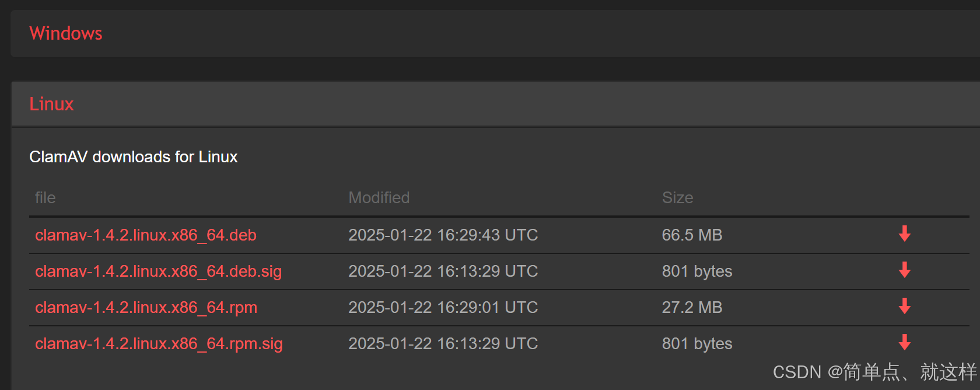Open clamav-1.4.2.linux.x86_64.rpm.sig link
This screenshot has width=980, height=390.
[159, 344]
